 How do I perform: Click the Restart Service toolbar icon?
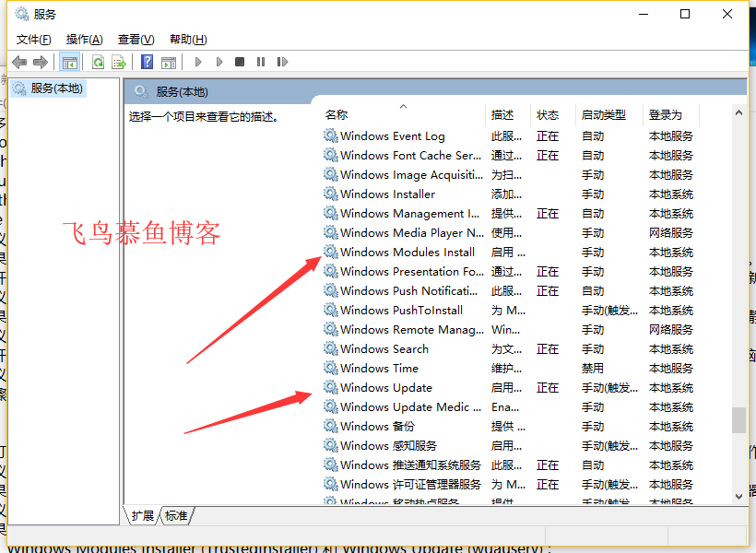click(283, 62)
